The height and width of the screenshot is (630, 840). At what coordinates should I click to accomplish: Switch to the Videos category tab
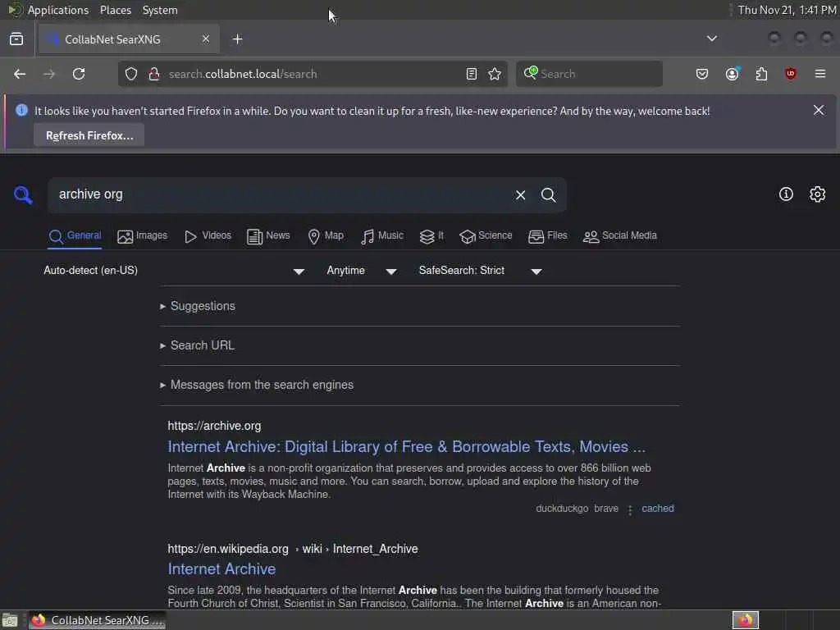(208, 235)
